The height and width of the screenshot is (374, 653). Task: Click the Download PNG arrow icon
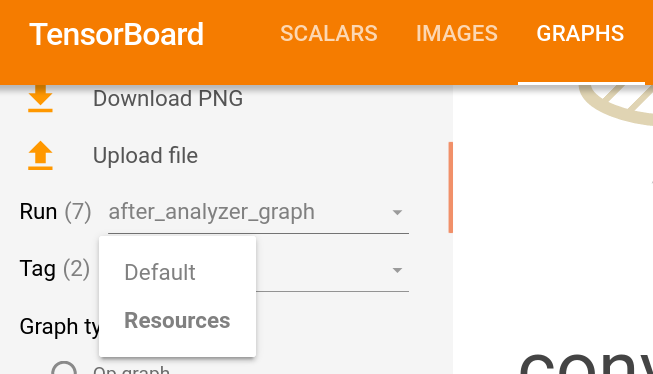point(40,98)
